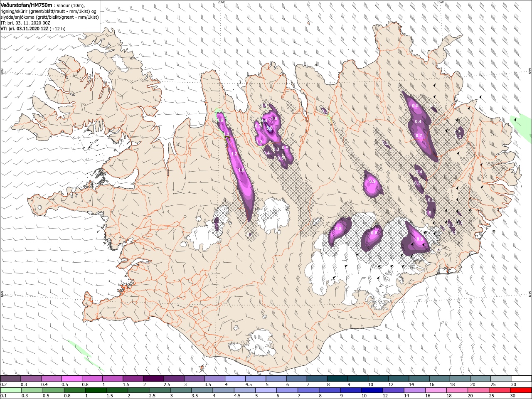Screen dimensions: 532x399
Task: Select the bright red 30 rain legend swatch
Action: pyautogui.click(x=521, y=390)
